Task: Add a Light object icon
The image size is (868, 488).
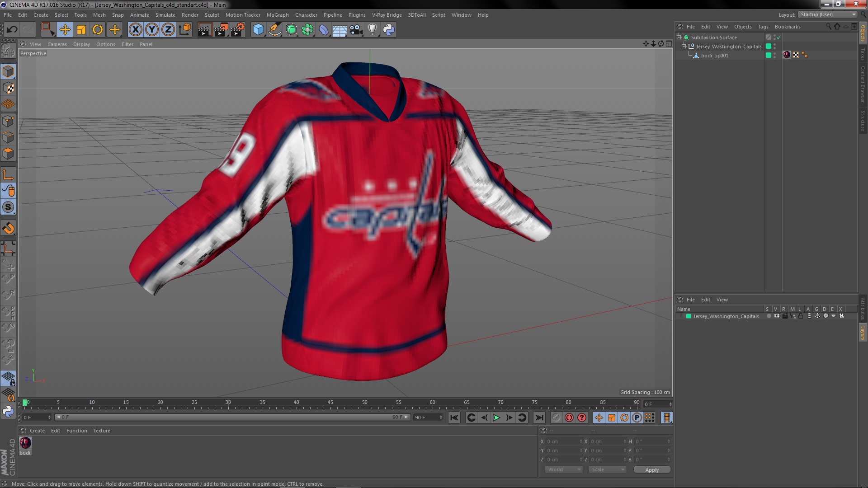Action: point(373,30)
